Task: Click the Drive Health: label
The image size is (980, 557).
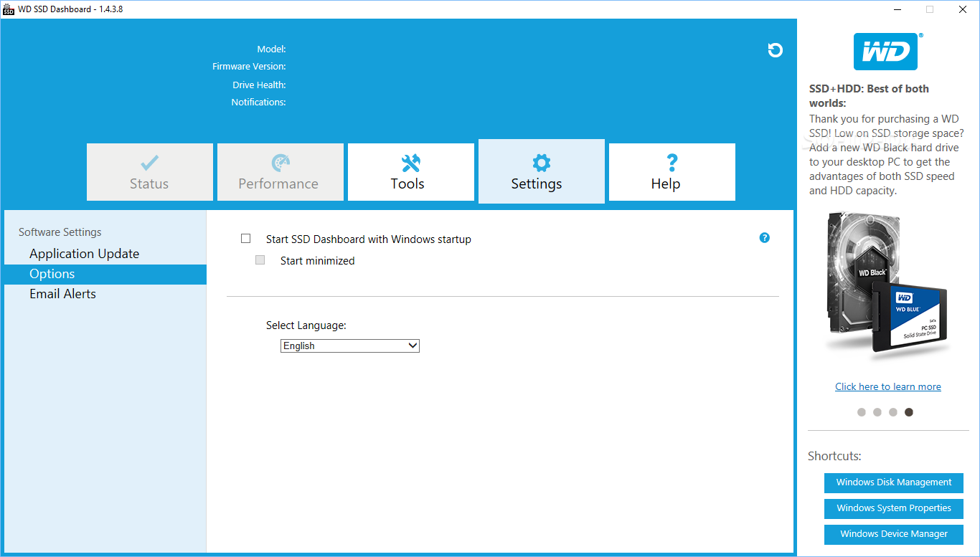Action: pyautogui.click(x=259, y=85)
